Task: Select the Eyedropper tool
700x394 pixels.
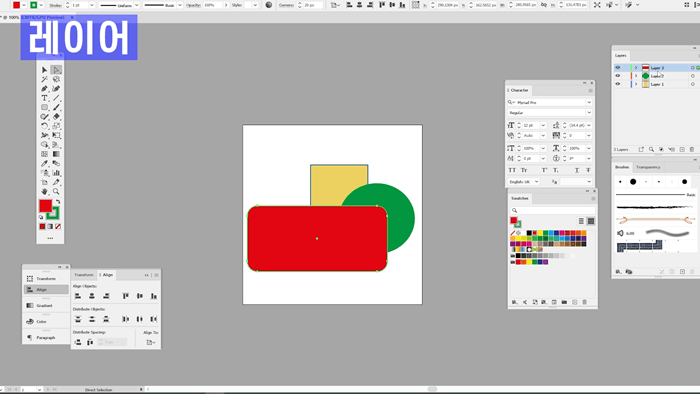Action: click(44, 164)
